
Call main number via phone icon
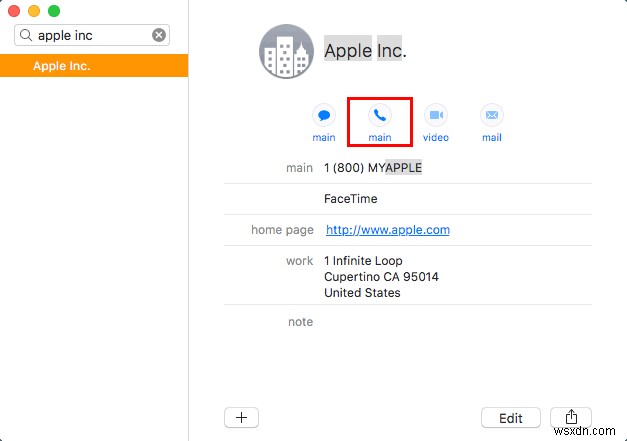[380, 116]
